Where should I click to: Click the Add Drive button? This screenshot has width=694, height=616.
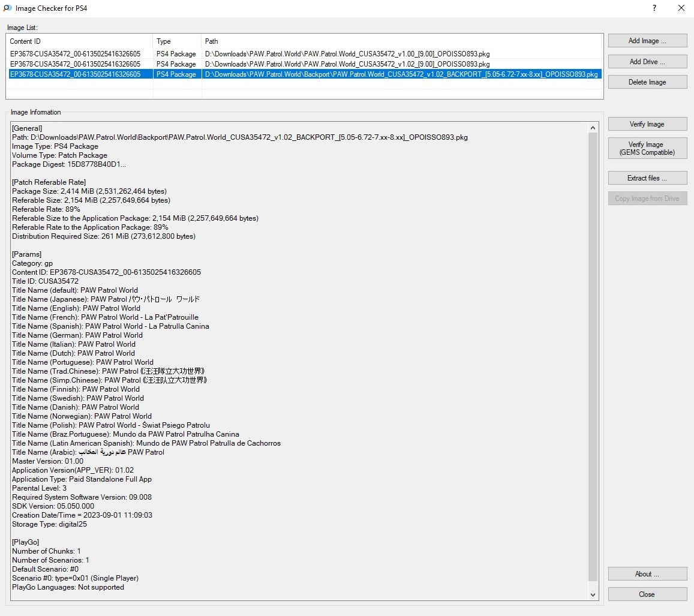click(x=647, y=62)
